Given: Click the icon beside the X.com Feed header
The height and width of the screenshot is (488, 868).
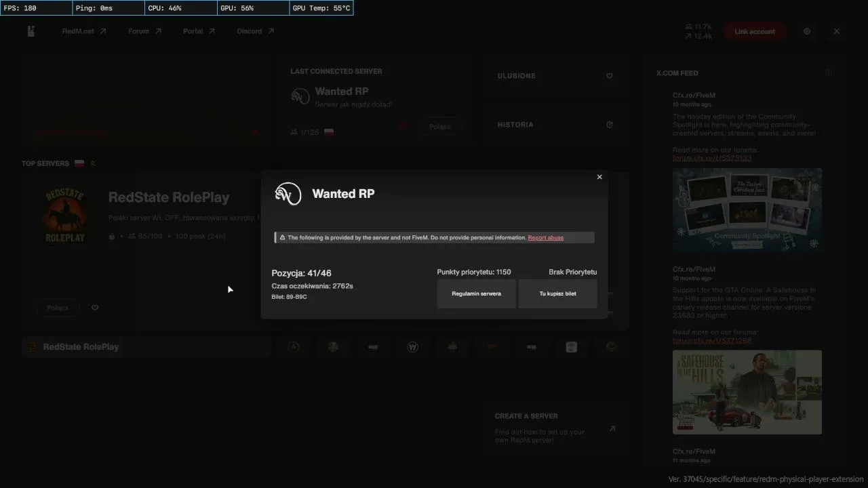Looking at the screenshot, I should click(828, 73).
